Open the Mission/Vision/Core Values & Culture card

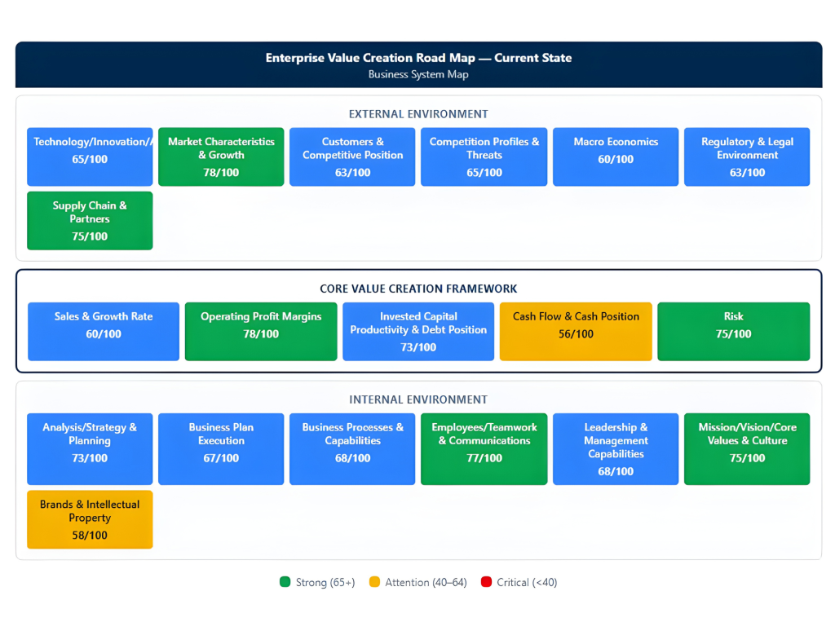(746, 449)
